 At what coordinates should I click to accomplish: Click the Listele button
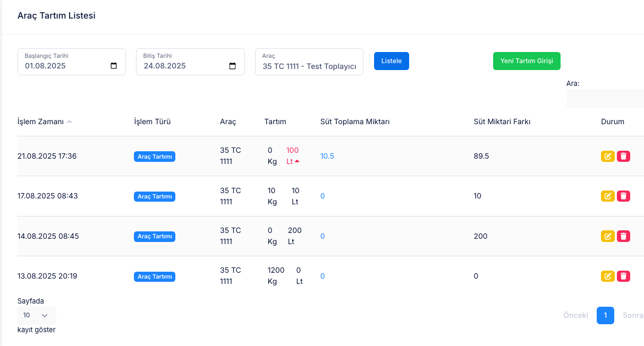click(391, 61)
